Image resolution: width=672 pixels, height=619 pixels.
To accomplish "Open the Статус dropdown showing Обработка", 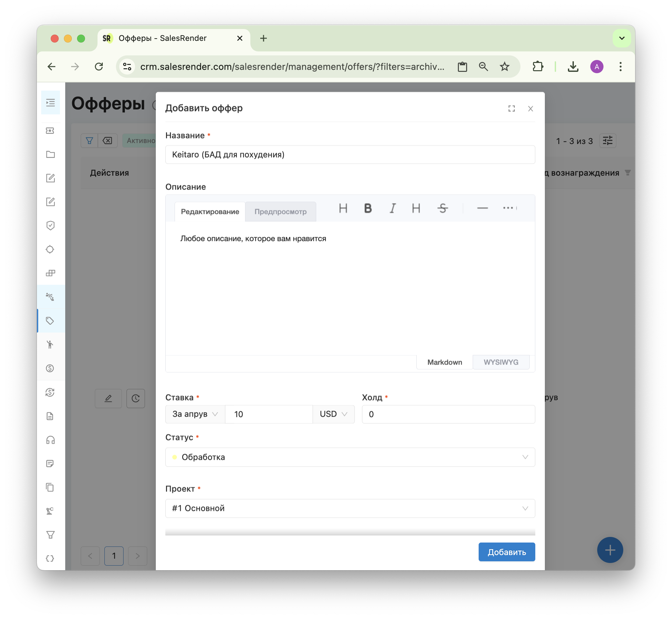I will click(350, 457).
